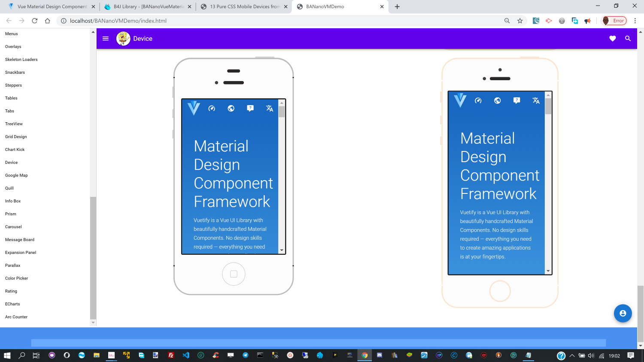Viewport: 644px width, 362px height.
Task: Switch to Vue Material Design Component tab
Action: 52,6
